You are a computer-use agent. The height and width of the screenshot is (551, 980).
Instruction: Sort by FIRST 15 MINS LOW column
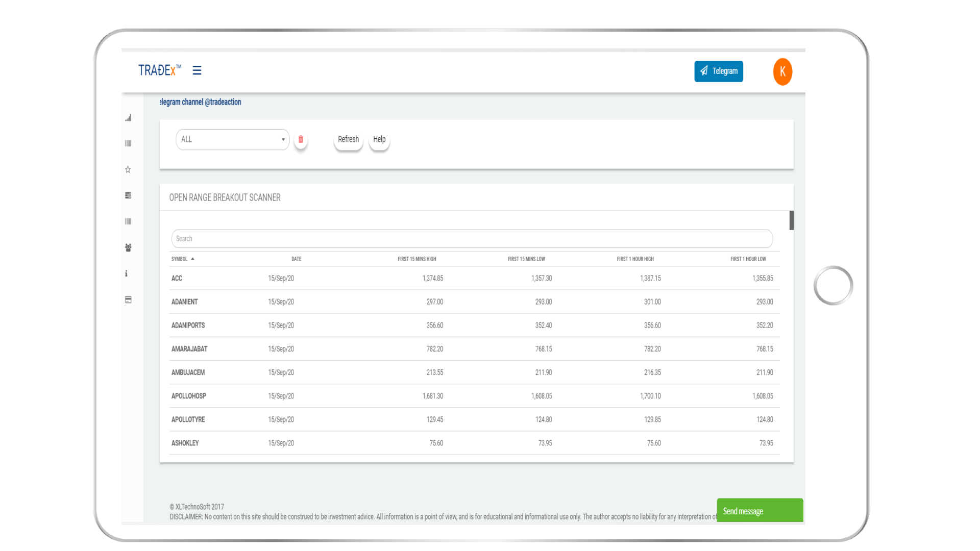(x=526, y=259)
